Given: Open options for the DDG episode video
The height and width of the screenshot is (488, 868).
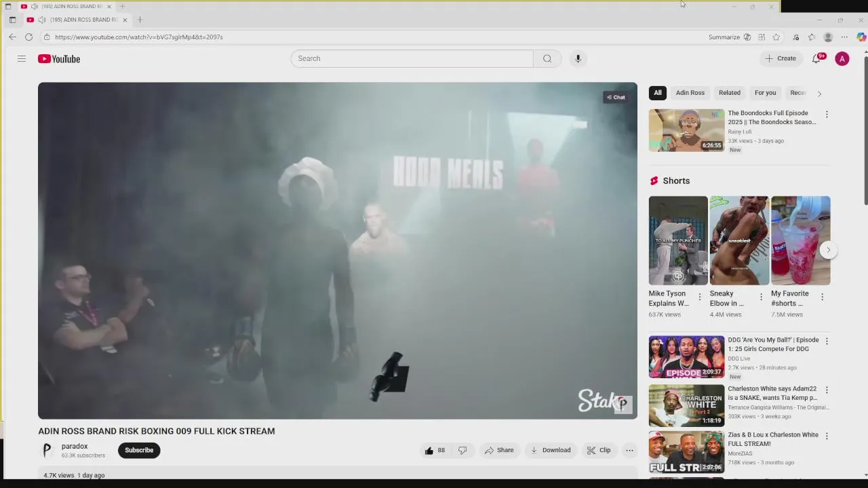Looking at the screenshot, I should 827,341.
